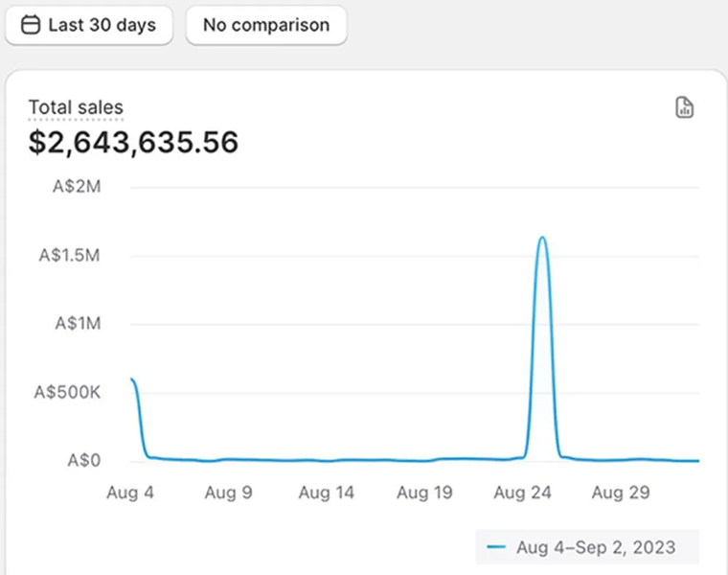Open the Last 30 days date range picker
Image resolution: width=728 pixels, height=575 pixels.
[89, 25]
